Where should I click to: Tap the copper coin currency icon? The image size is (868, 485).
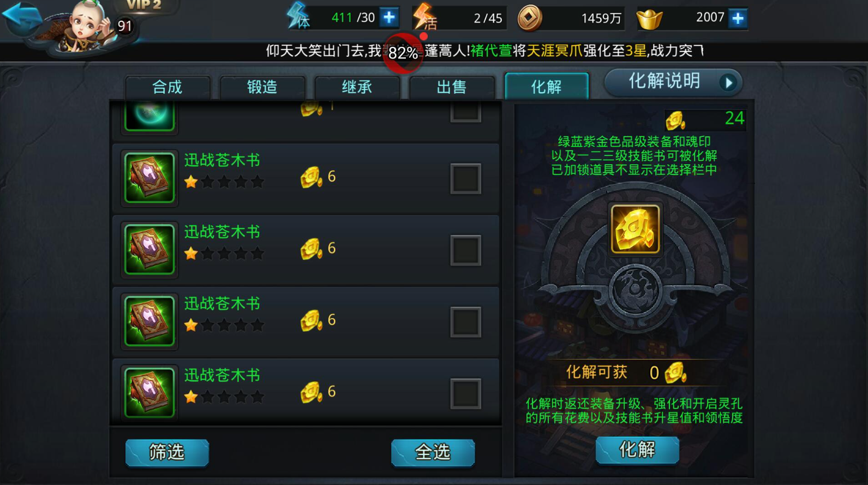click(x=529, y=18)
